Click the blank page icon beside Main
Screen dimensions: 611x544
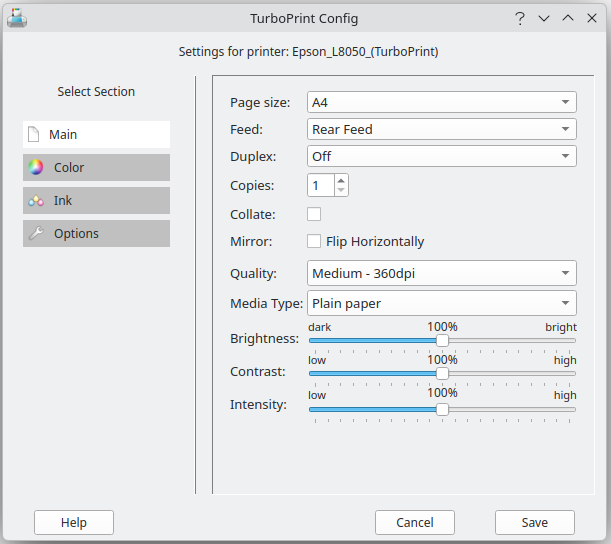point(34,134)
